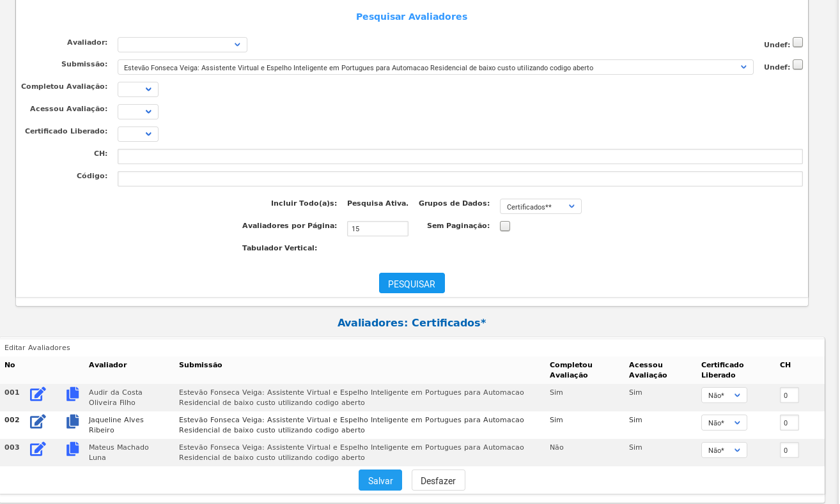Click the Certificado Liberado column header

click(x=722, y=370)
